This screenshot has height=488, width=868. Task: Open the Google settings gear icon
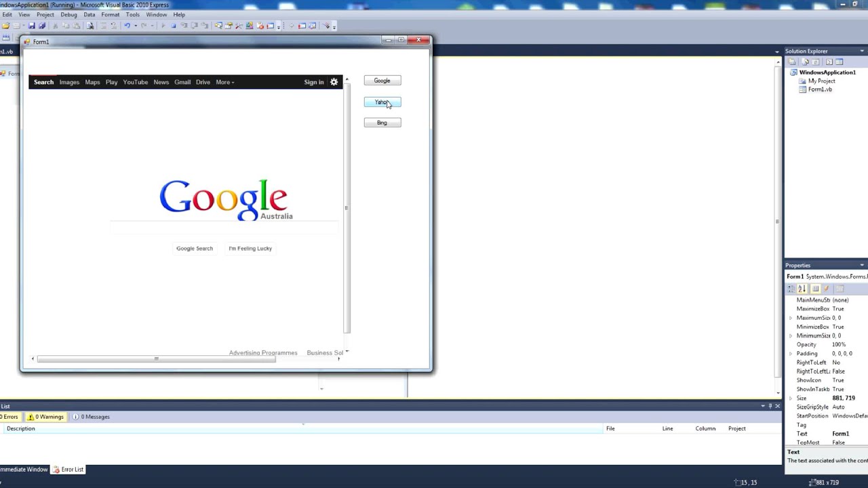coord(334,82)
